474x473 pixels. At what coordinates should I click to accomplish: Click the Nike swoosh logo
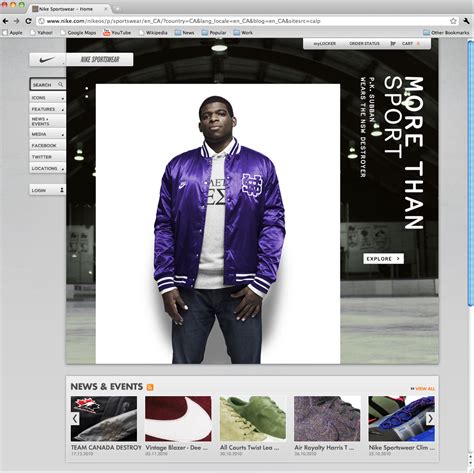click(47, 60)
